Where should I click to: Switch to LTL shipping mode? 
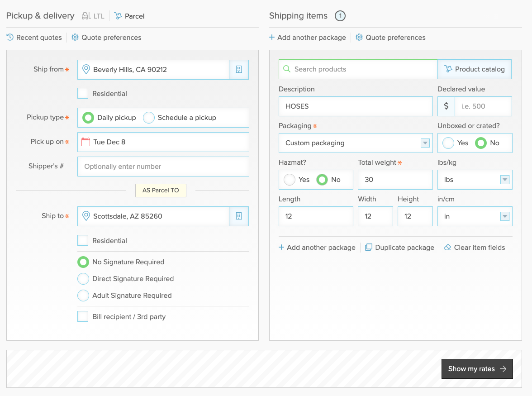(92, 15)
